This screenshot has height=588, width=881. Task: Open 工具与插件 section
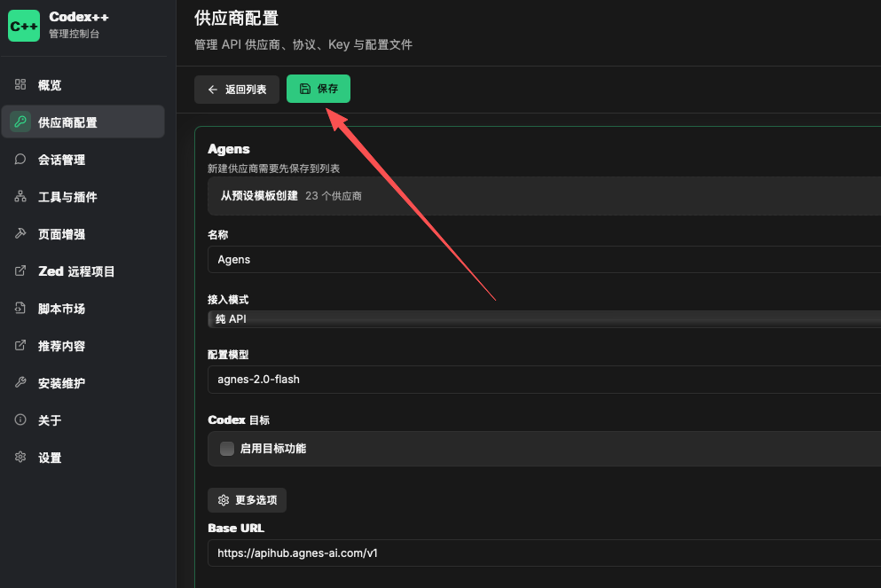(x=83, y=197)
